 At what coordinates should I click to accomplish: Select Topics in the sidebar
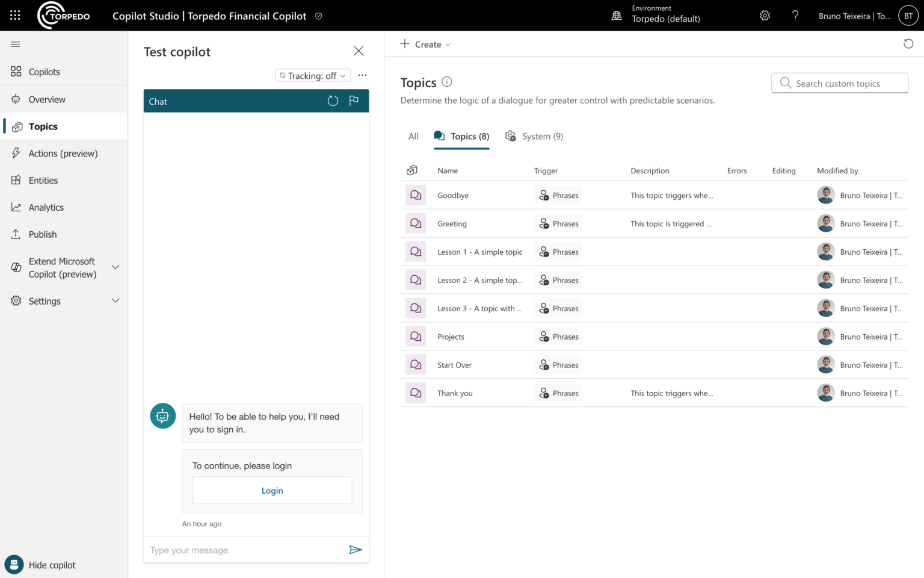click(43, 126)
